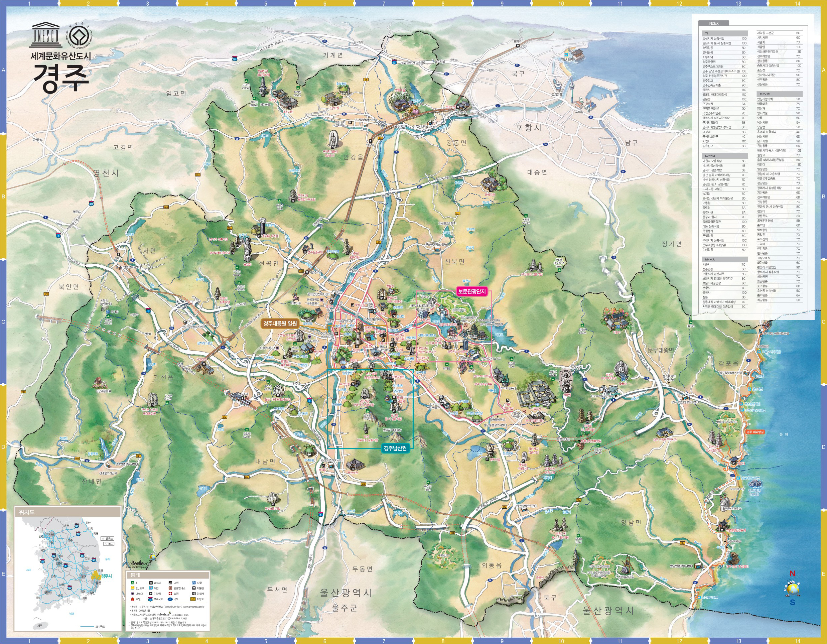Click the INDEX tab header

pyautogui.click(x=713, y=23)
